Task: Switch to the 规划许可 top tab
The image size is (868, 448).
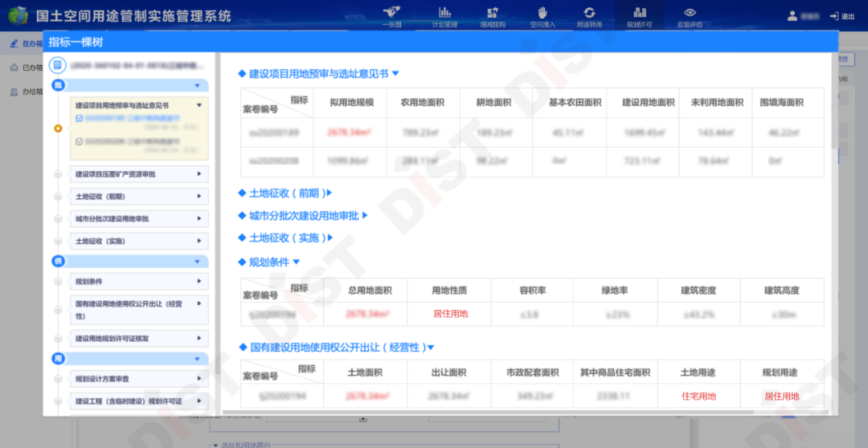Action: click(640, 17)
